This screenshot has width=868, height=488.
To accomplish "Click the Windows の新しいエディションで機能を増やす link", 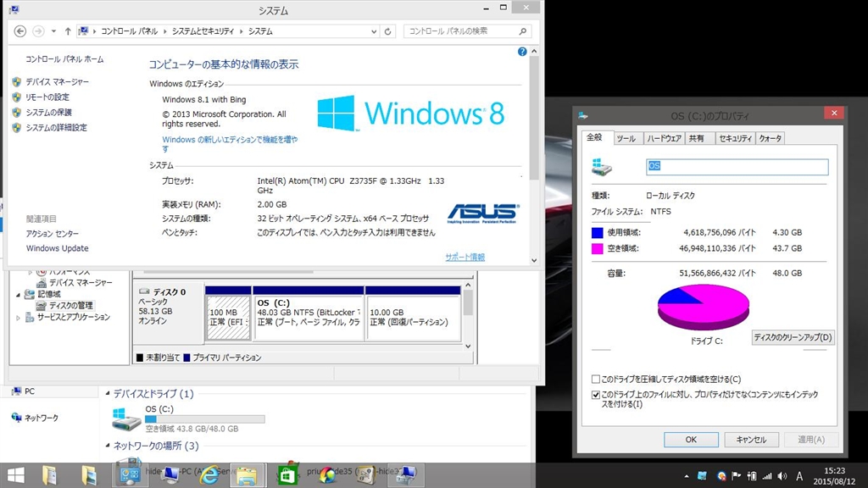I will tap(230, 144).
